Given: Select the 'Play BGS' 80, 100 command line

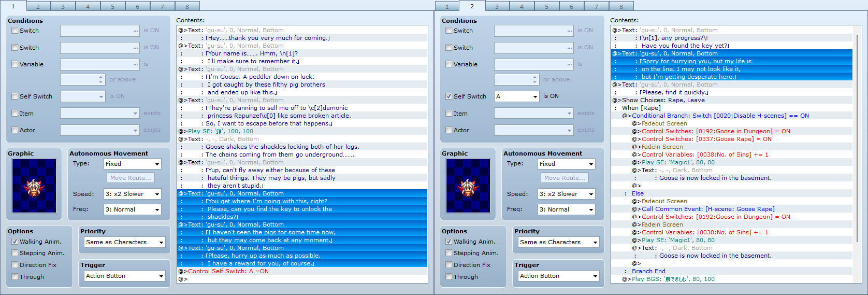Looking at the screenshot, I should 731,279.
